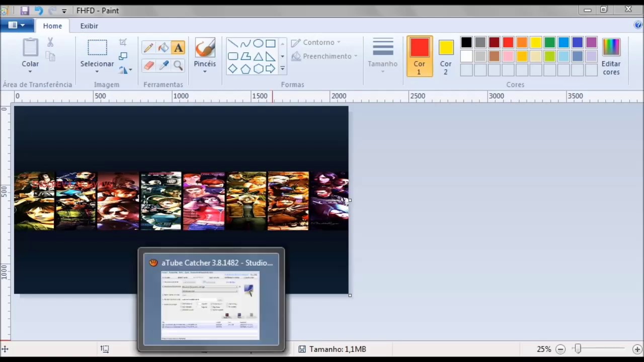
Task: Expand the Pincéis dropdown arrow
Action: (205, 71)
